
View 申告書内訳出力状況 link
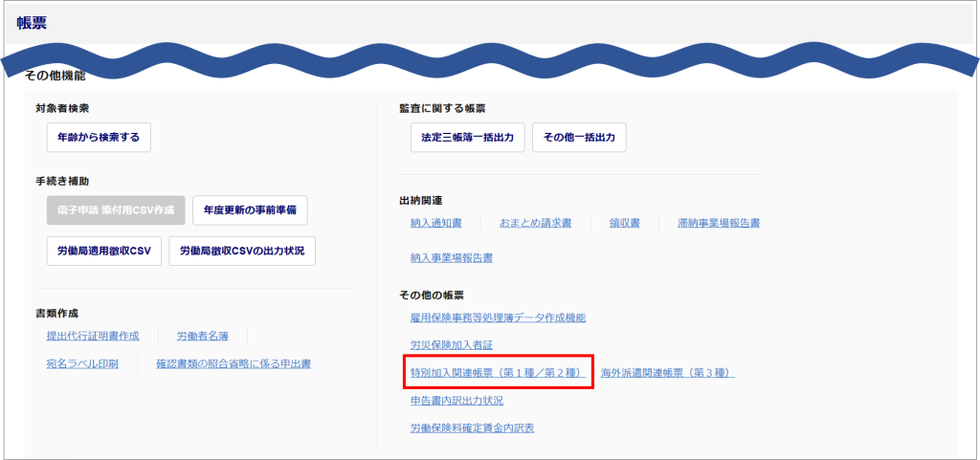click(x=457, y=400)
